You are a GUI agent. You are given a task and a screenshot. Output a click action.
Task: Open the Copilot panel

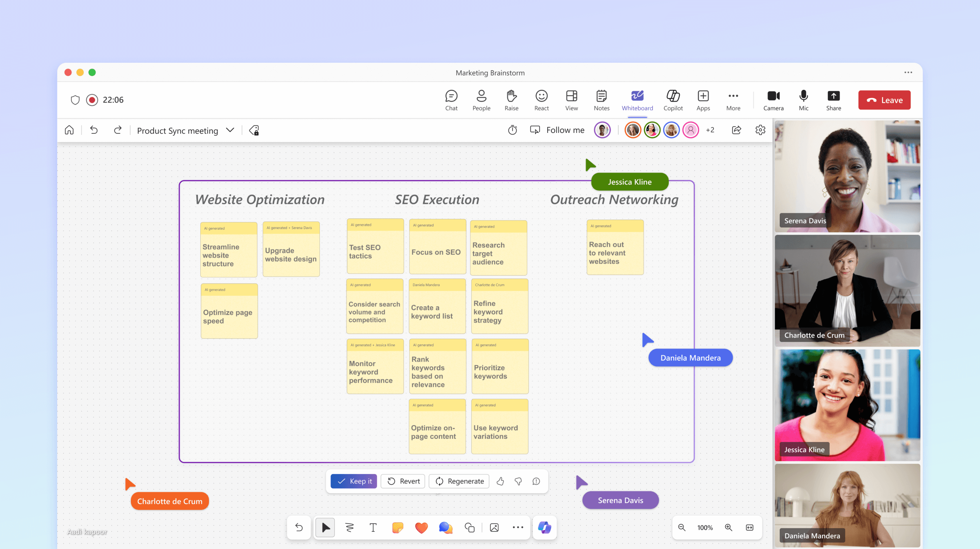tap(672, 99)
